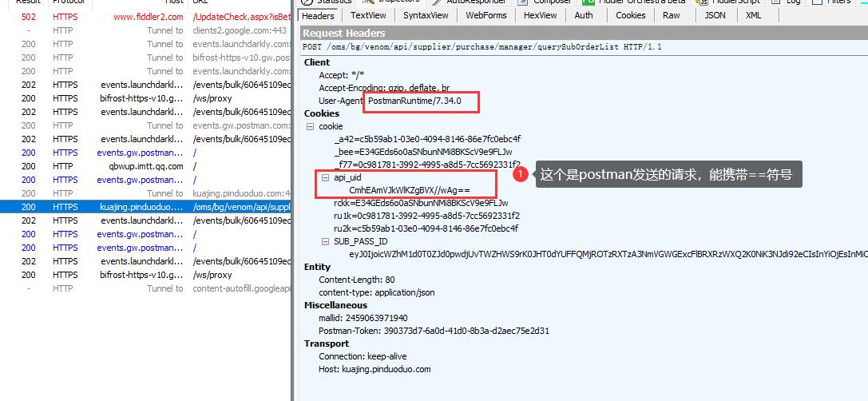Select the Tunnel to content-autofill.googleapi session
The height and width of the screenshot is (401, 868).
(x=145, y=288)
